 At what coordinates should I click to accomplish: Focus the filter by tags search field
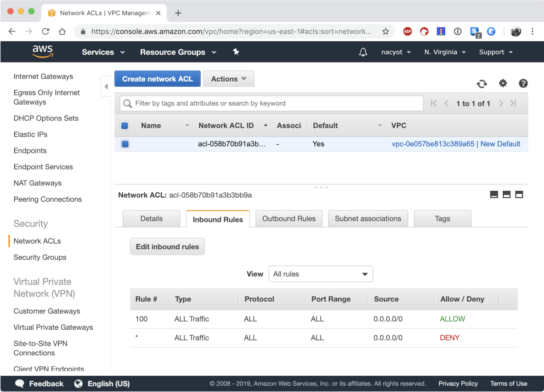click(x=272, y=103)
